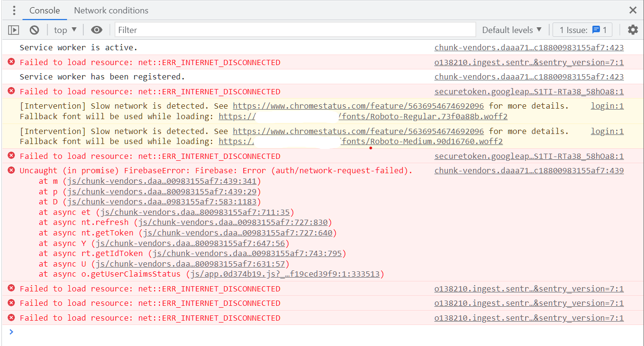Open console settings gear
This screenshot has height=346, width=644.
(633, 30)
